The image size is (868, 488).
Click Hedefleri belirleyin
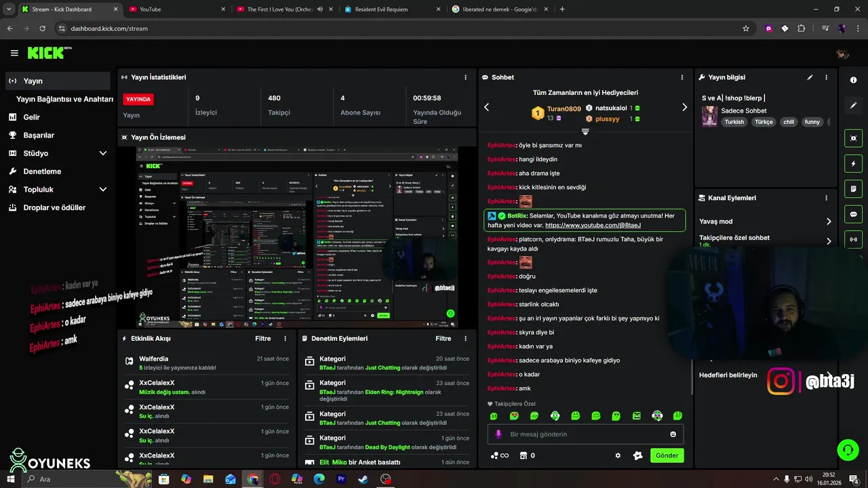(x=728, y=375)
